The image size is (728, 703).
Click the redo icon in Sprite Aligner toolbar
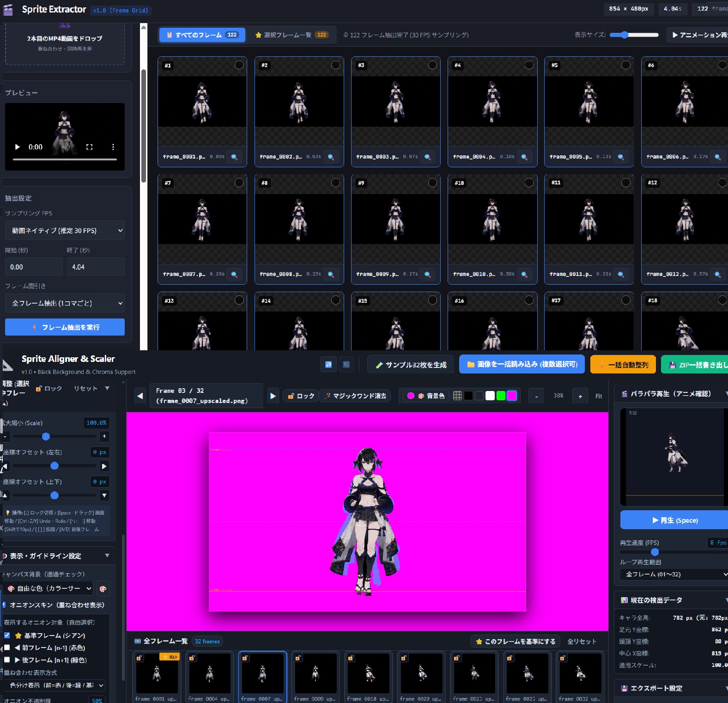click(346, 365)
